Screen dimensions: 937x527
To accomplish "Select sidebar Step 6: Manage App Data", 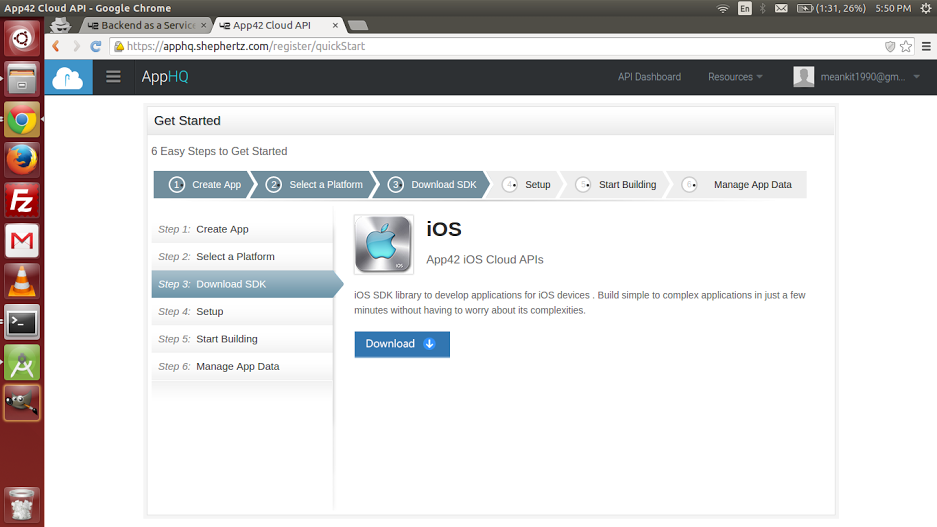I will 242,367.
